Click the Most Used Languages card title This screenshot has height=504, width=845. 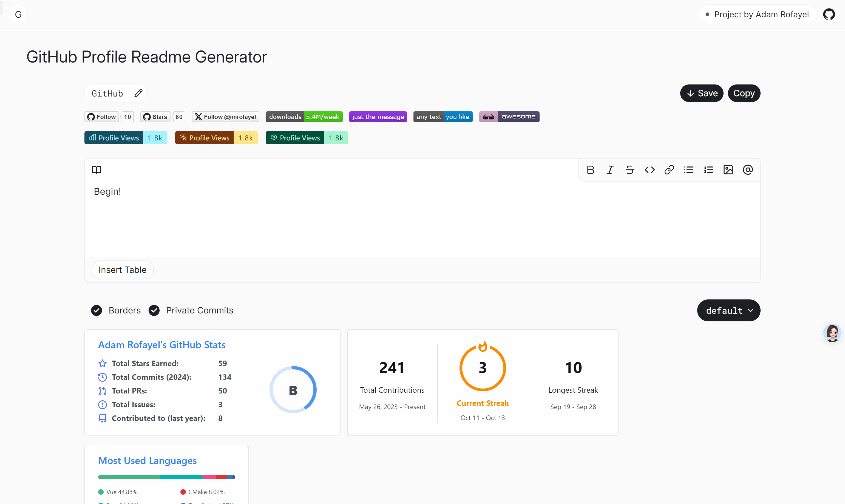147,460
